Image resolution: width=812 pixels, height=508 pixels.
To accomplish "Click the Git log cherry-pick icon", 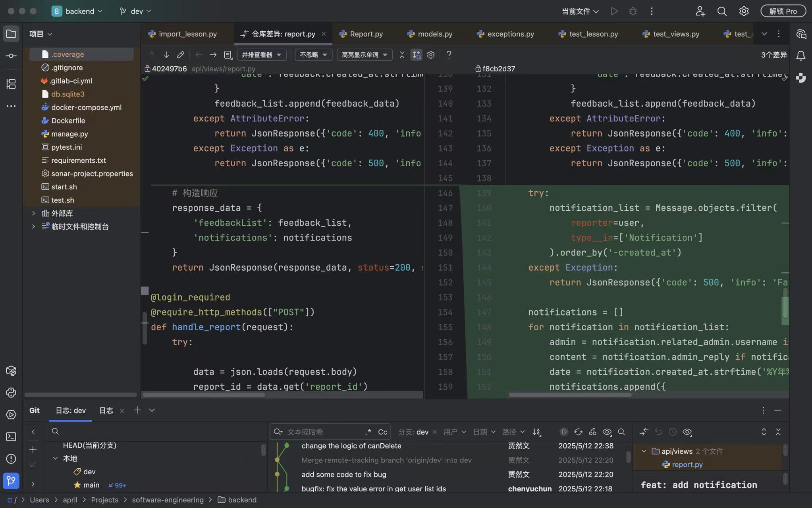I will coord(592,432).
